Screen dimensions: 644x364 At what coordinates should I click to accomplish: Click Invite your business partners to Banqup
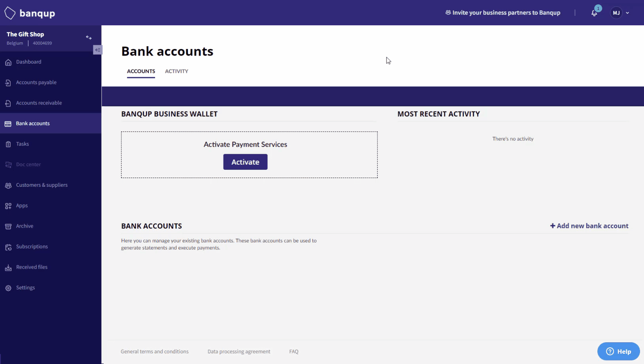(503, 13)
